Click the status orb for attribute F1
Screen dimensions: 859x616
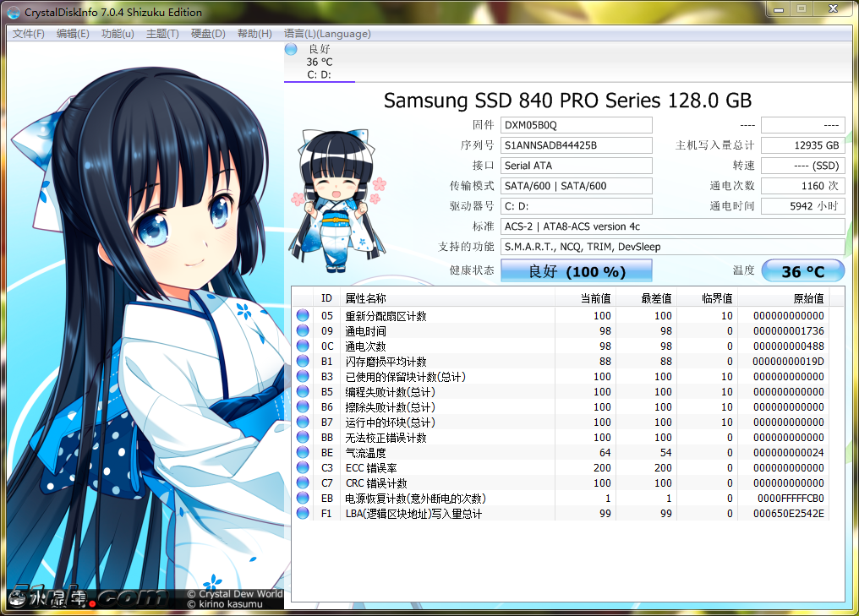[303, 514]
